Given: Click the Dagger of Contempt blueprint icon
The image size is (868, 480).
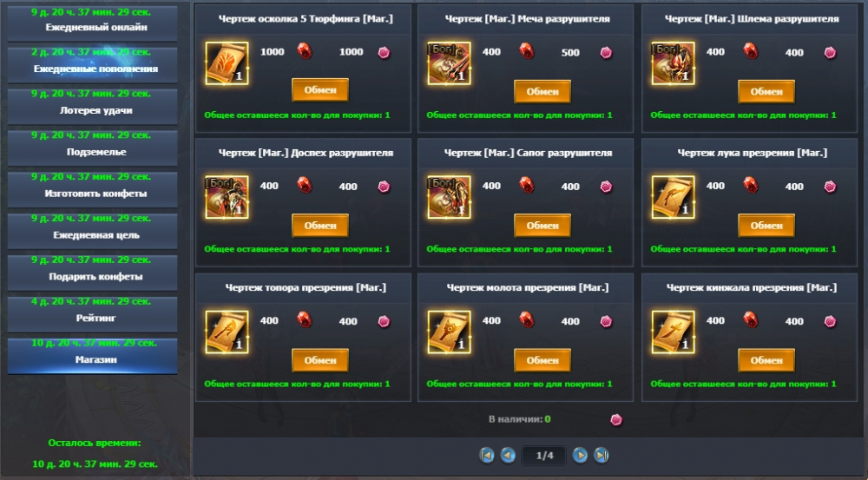Looking at the screenshot, I should (x=674, y=332).
